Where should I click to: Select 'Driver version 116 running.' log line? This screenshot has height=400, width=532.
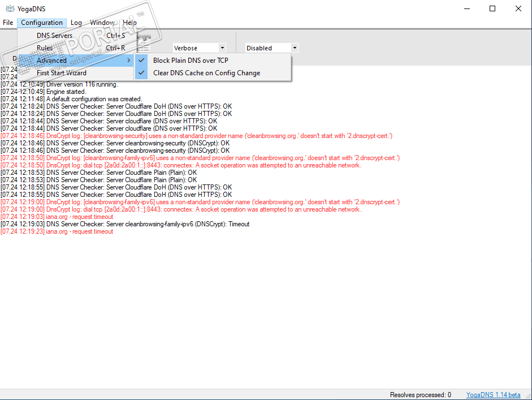pos(59,84)
